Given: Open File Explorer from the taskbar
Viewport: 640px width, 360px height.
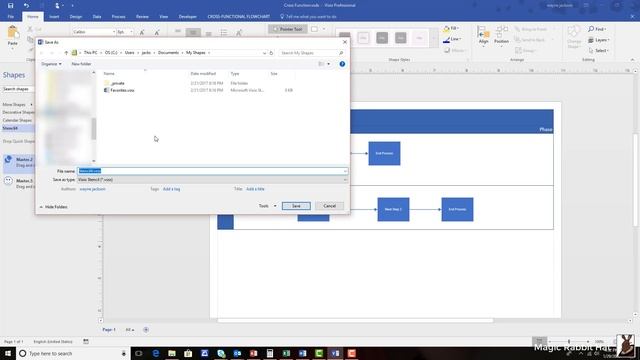Looking at the screenshot, I should tap(172, 353).
